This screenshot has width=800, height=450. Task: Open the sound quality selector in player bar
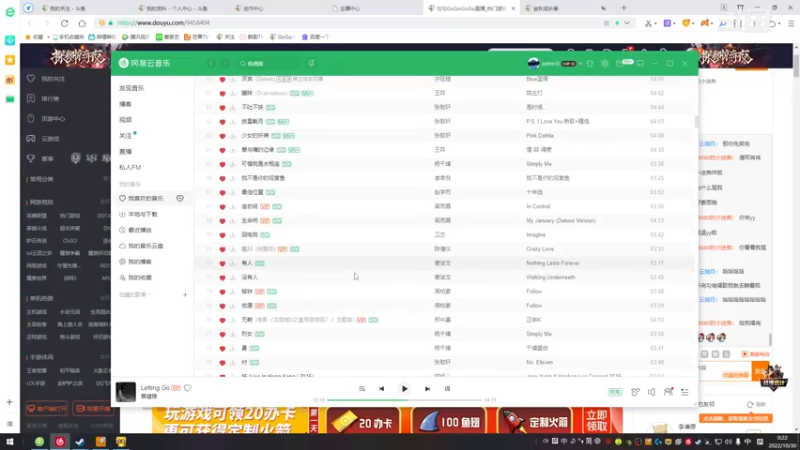(x=615, y=392)
